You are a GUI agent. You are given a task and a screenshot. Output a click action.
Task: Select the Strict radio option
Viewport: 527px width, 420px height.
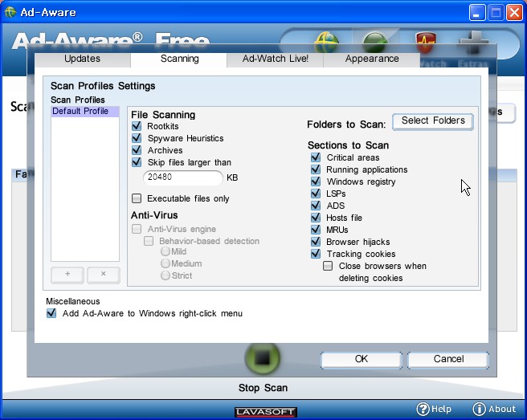click(165, 275)
